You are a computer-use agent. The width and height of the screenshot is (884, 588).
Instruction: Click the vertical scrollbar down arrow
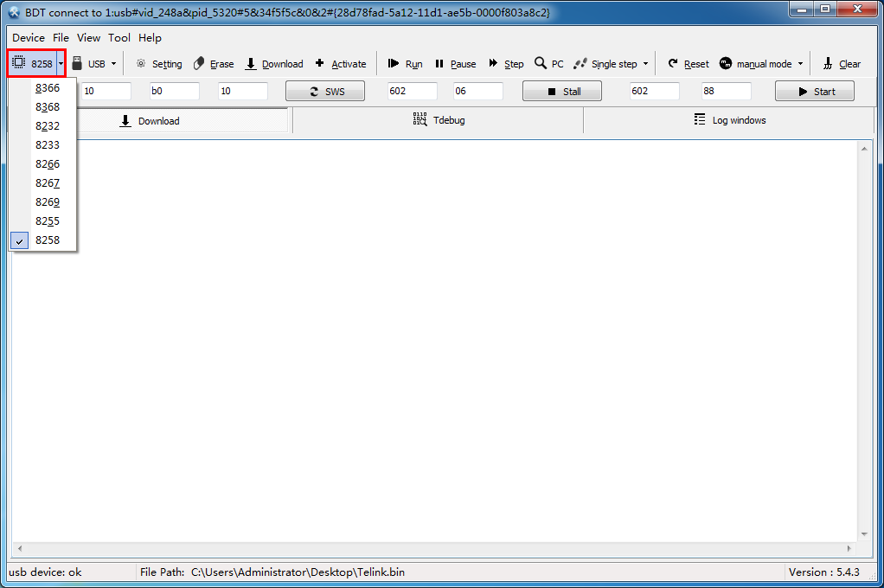864,534
